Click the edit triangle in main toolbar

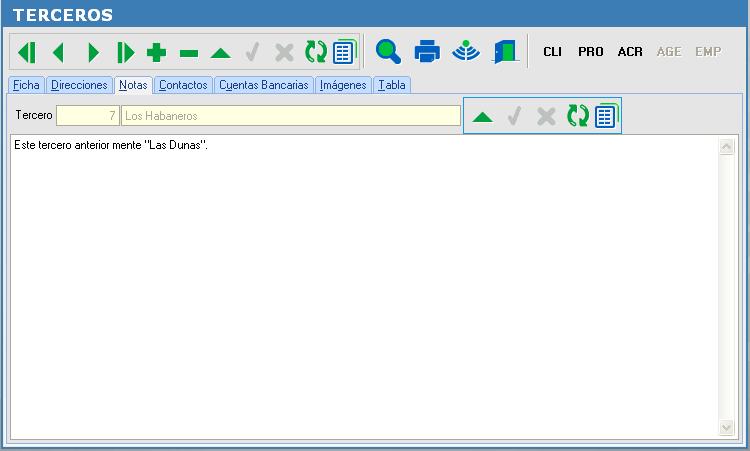click(221, 53)
